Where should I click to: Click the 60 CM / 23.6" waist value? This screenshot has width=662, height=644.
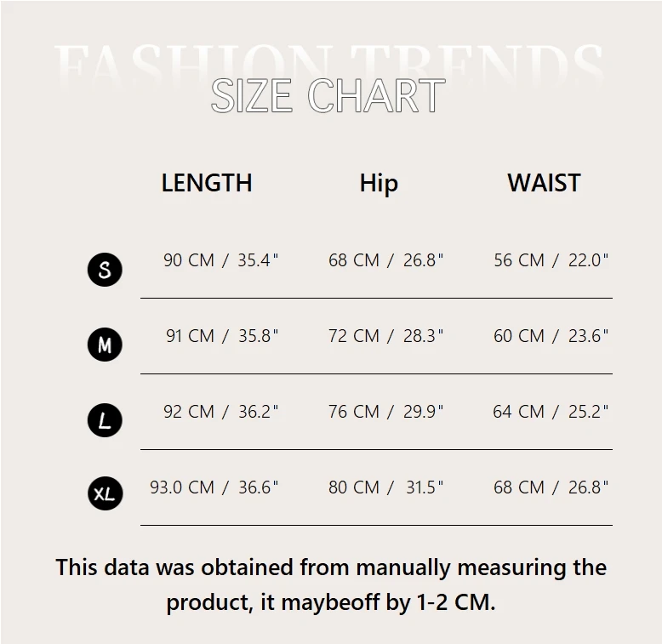coord(551,336)
